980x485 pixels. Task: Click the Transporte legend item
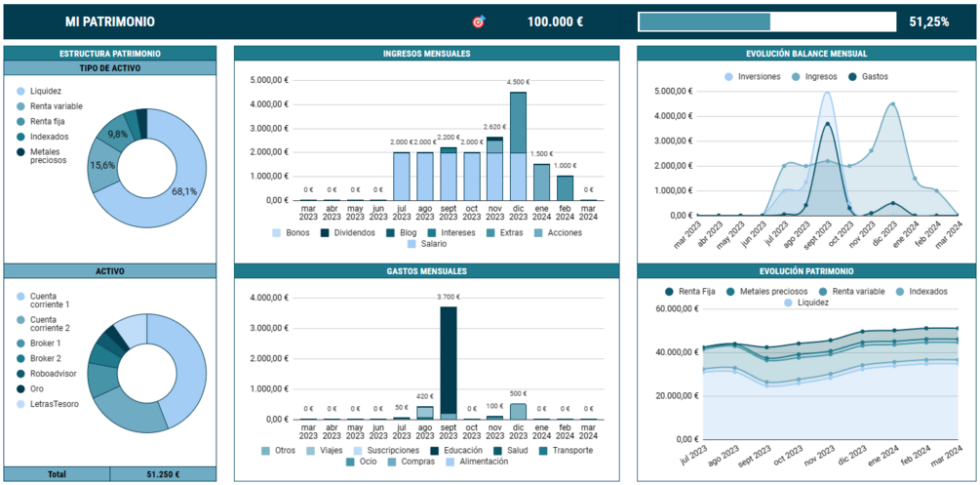click(x=565, y=450)
